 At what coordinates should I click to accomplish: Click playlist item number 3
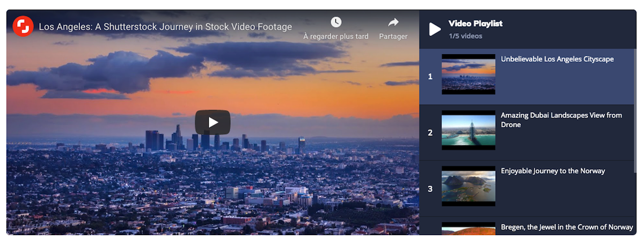(x=430, y=189)
